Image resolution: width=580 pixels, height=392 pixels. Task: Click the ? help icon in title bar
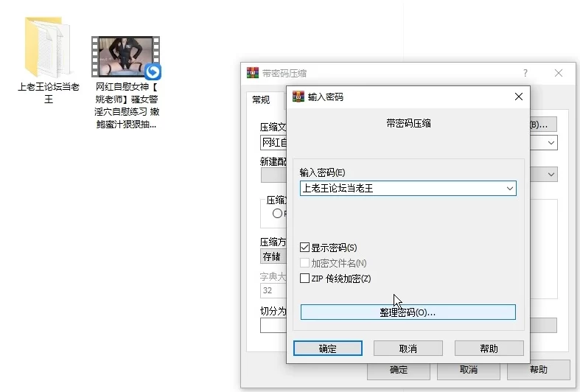[x=525, y=73]
